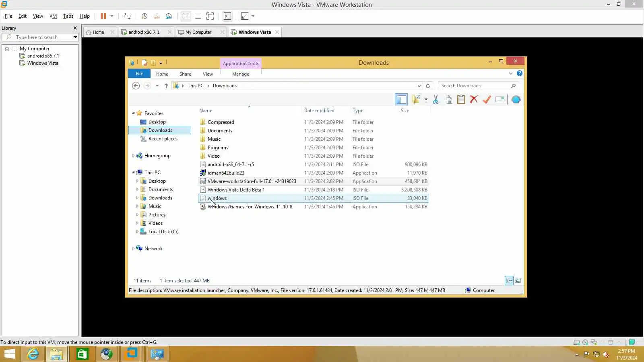The image size is (644, 362).
Task: Click the CD/DVD device status icon
Action: click(x=585, y=342)
